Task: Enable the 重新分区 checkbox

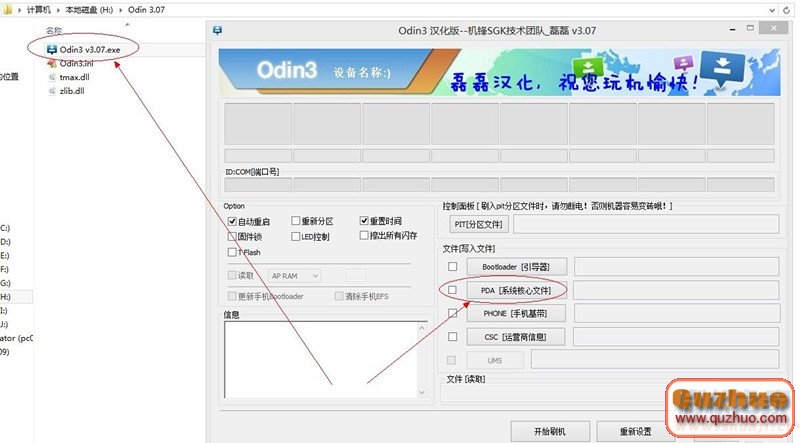Action: coord(295,220)
